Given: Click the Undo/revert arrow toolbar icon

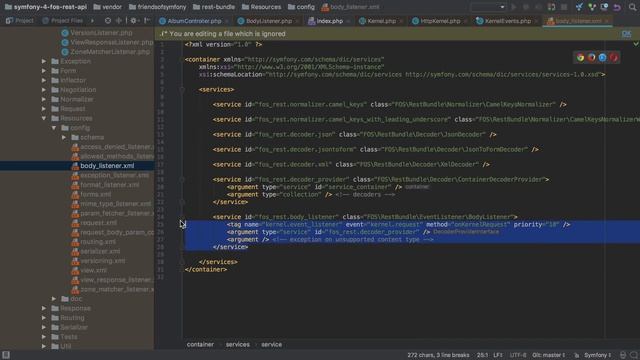Looking at the screenshot, I should click(617, 7).
